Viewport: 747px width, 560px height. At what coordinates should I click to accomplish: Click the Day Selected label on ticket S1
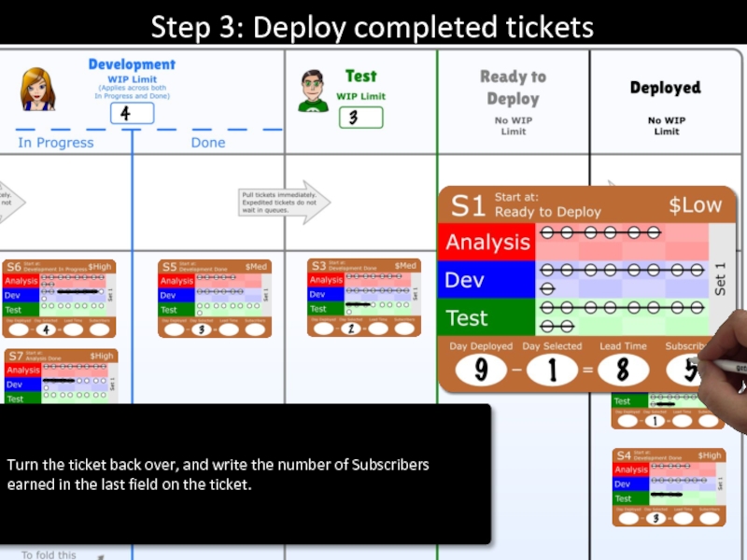tap(552, 346)
